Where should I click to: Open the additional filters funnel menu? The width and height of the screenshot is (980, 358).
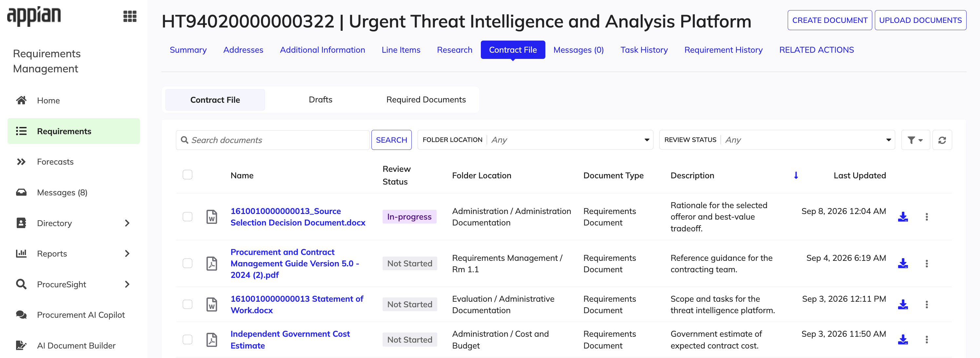[915, 140]
